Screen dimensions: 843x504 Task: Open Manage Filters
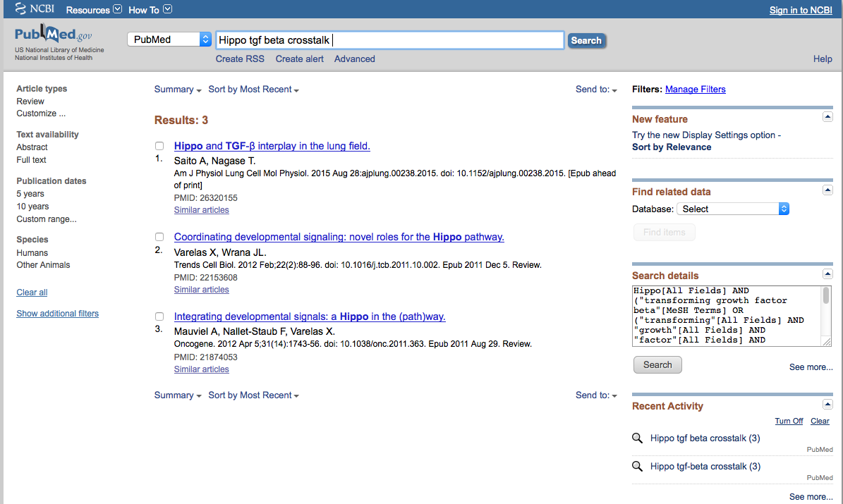click(695, 90)
